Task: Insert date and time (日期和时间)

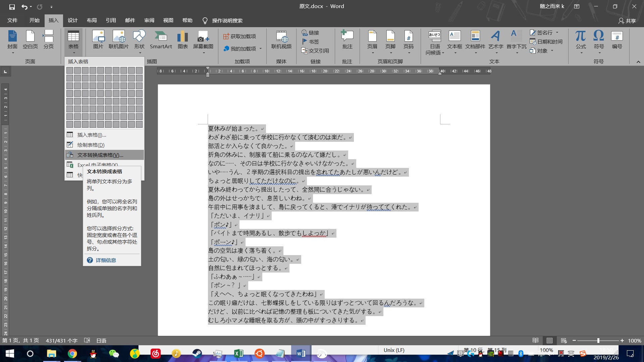Action: coord(546,42)
